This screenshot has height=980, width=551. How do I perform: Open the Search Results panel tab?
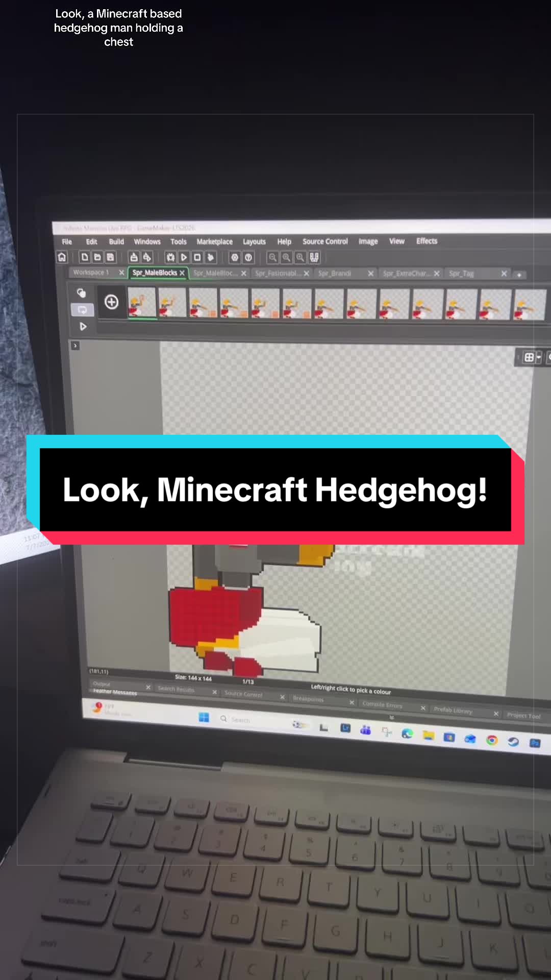point(176,689)
